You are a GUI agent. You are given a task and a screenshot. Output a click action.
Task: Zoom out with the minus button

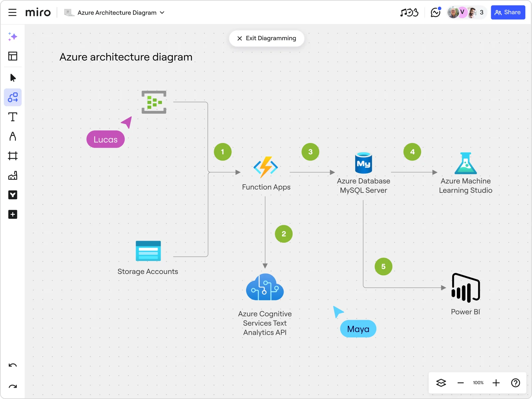click(461, 383)
